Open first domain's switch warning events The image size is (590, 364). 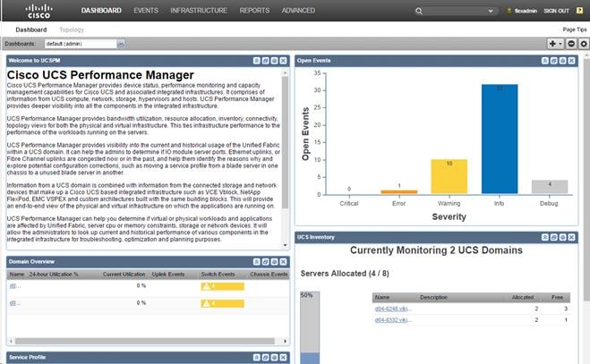pos(222,286)
